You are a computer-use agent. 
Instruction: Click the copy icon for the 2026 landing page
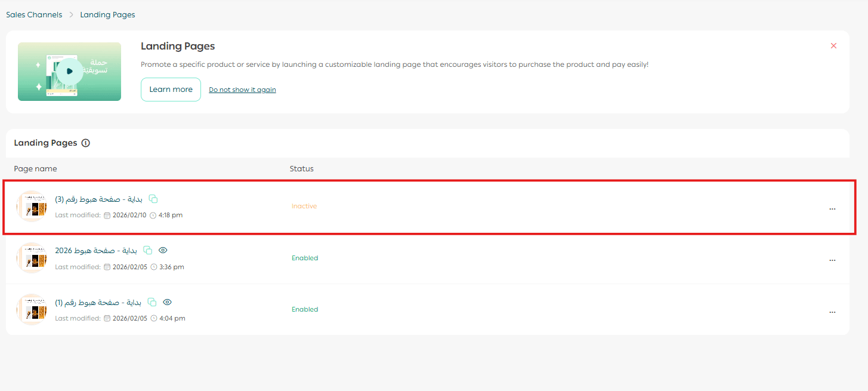coord(148,251)
